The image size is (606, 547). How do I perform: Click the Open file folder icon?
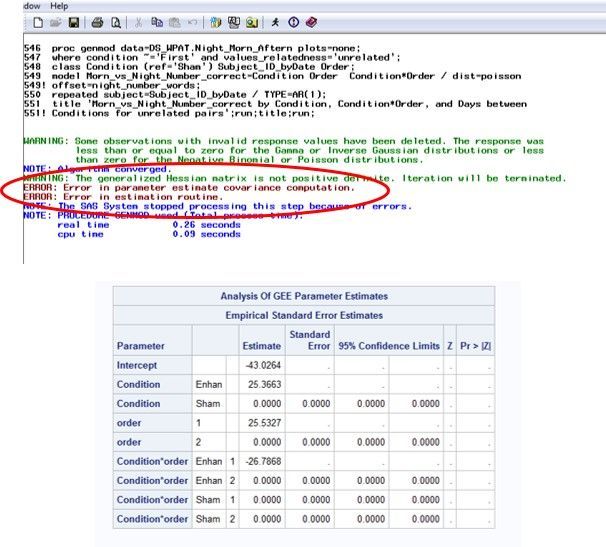(53, 21)
